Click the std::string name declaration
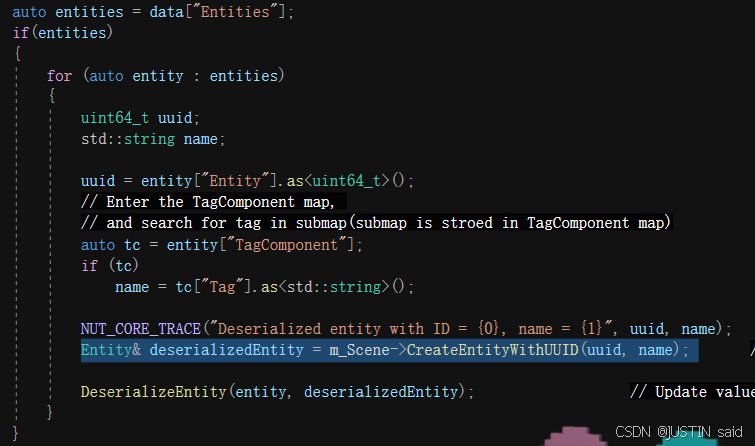 click(x=153, y=138)
